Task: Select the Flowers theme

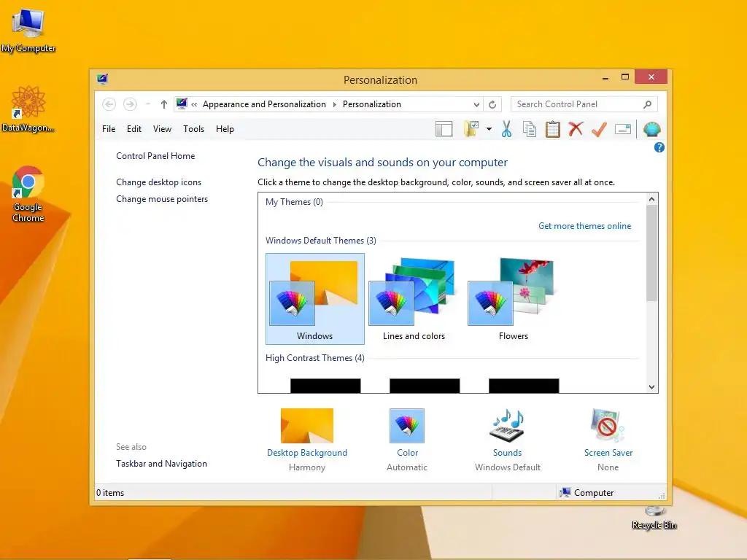Action: (x=513, y=298)
